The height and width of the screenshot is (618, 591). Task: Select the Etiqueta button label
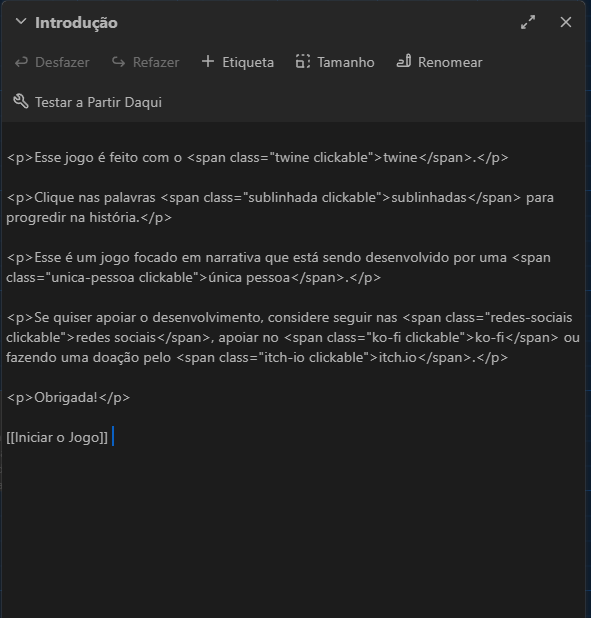248,62
